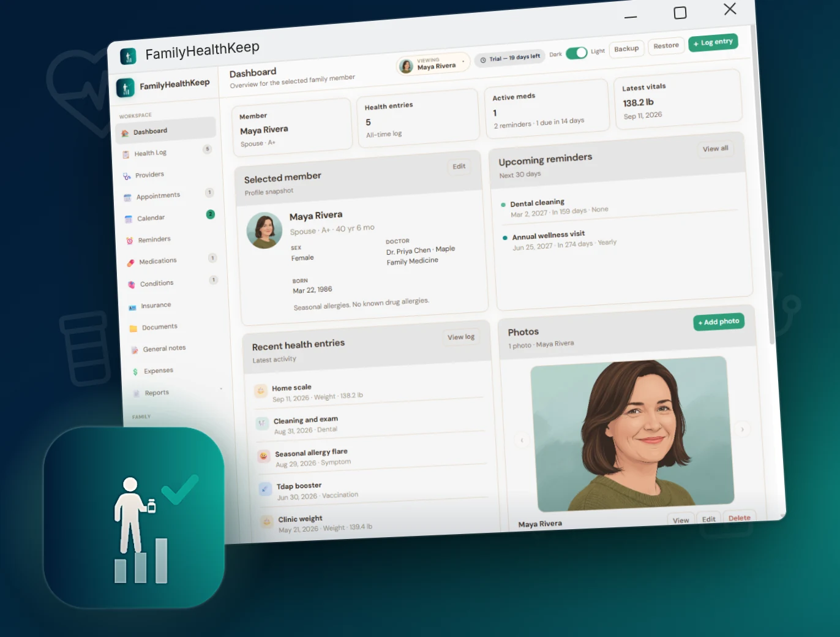Show the previous photo in carousel
Viewport: 840px width, 637px height.
[x=522, y=440]
